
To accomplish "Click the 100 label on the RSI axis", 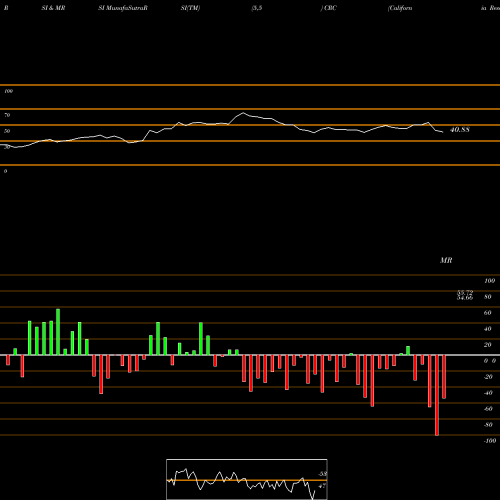I will pyautogui.click(x=8, y=91).
